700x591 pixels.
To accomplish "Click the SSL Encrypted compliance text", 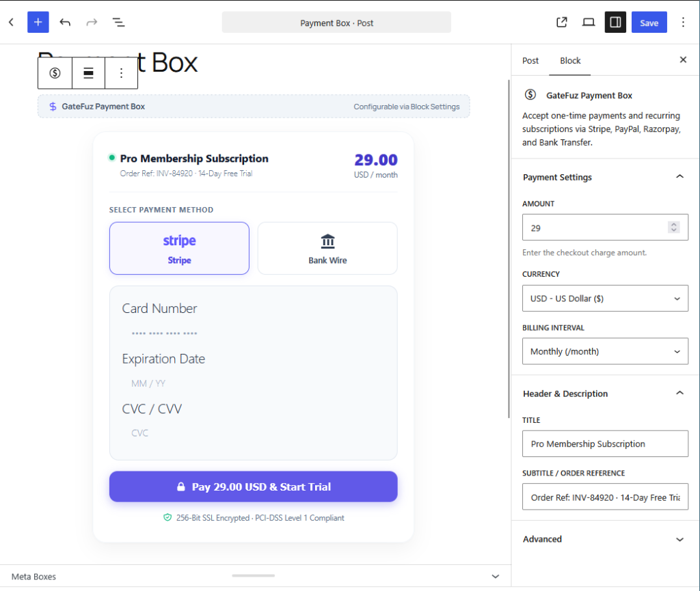I will [x=260, y=518].
